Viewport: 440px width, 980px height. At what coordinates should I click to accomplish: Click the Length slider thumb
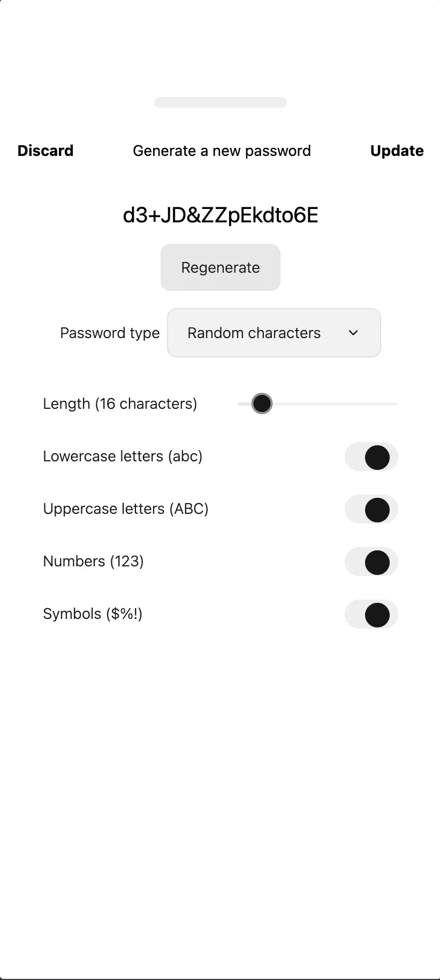[x=262, y=403]
